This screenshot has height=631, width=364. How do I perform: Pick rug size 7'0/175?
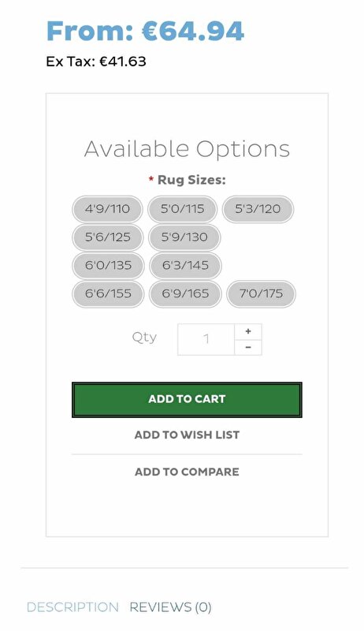(x=261, y=293)
